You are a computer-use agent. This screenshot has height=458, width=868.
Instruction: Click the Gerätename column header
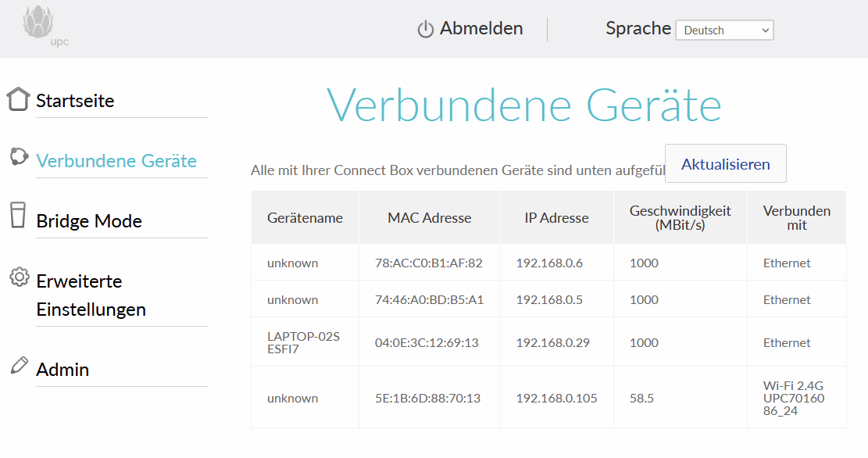[x=305, y=218]
